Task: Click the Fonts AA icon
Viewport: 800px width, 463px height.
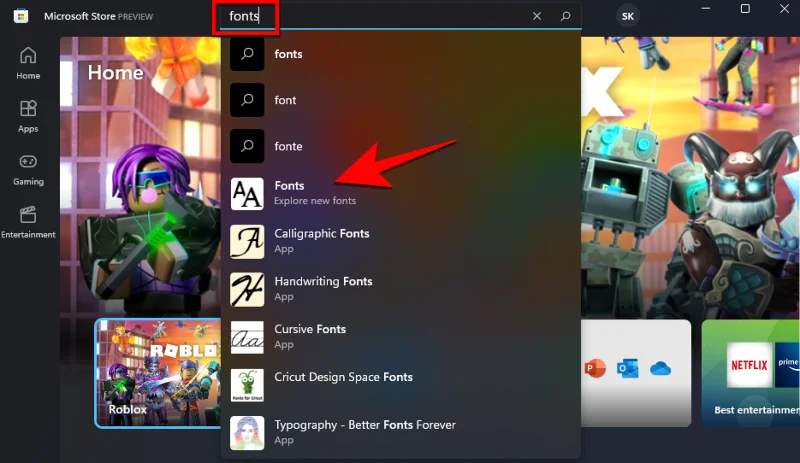Action: [x=247, y=193]
